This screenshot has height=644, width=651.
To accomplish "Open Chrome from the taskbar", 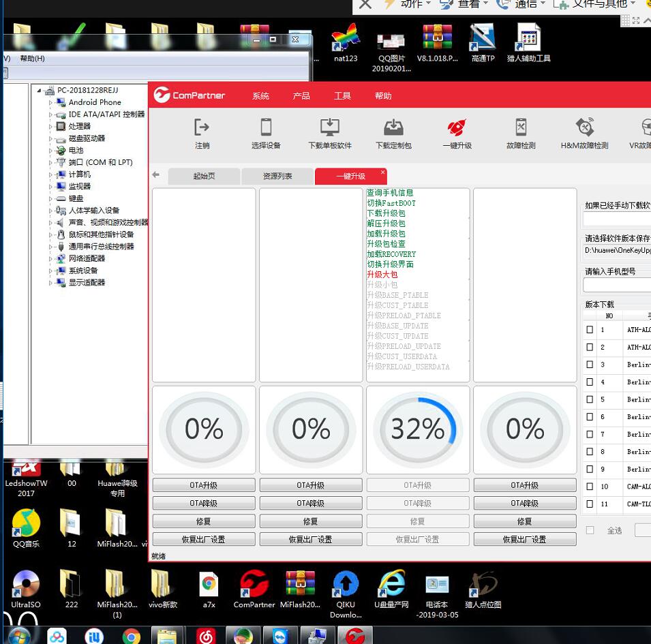I will (132, 636).
